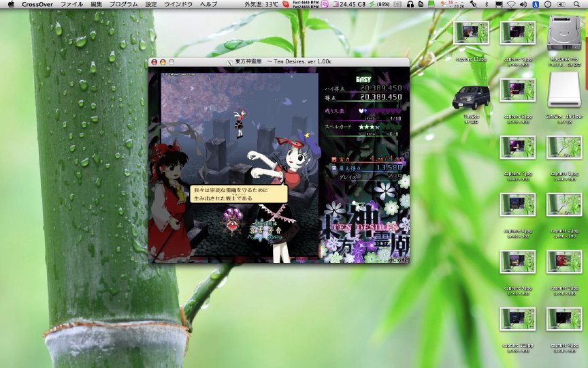Close the Ten Desires game window

point(154,62)
